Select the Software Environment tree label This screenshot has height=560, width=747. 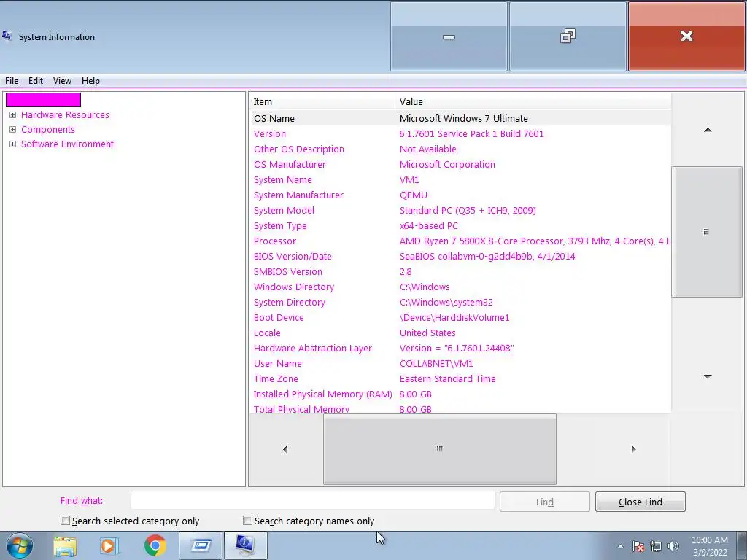(x=68, y=144)
